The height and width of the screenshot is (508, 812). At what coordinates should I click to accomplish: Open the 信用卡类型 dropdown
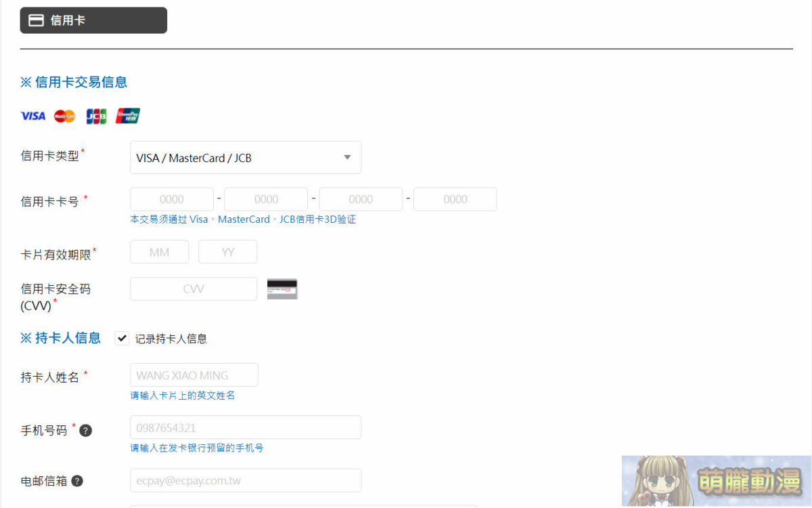246,158
